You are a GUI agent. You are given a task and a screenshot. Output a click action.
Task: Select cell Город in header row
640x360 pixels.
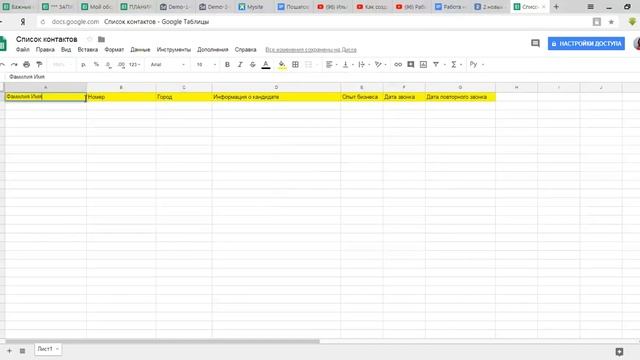184,97
